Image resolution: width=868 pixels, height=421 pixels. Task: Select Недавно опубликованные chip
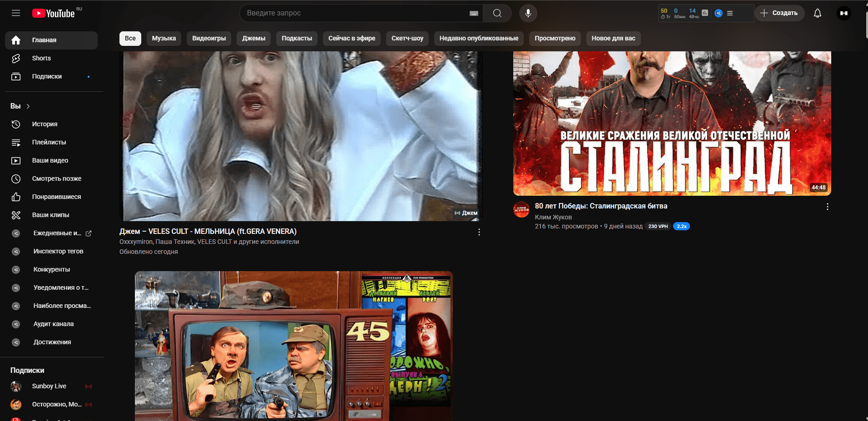point(479,38)
